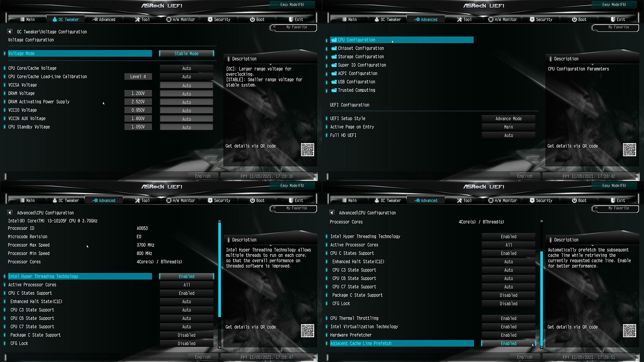Image resolution: width=644 pixels, height=362 pixels.
Task: Click Easy Mode(F6) above Voltage Configuration page
Action: pyautogui.click(x=292, y=5)
